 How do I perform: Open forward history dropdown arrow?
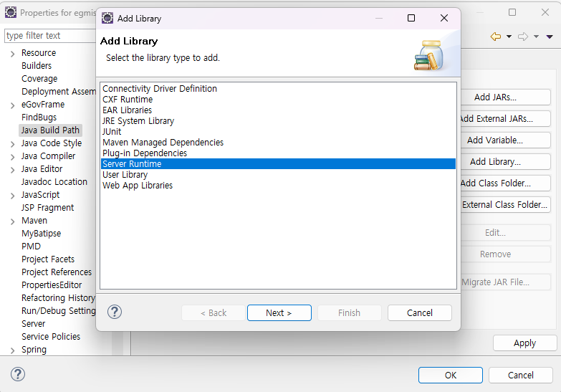[536, 37]
